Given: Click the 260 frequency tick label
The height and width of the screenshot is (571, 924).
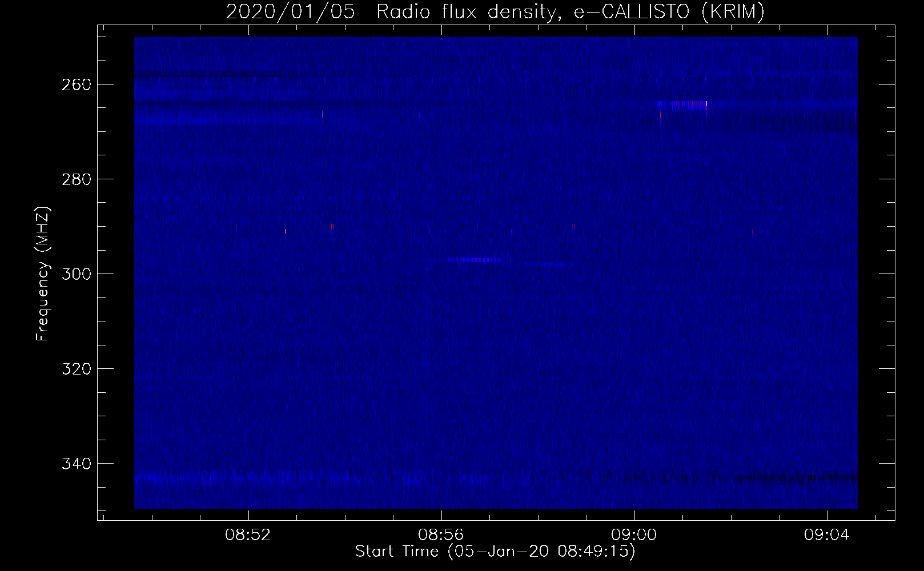Looking at the screenshot, I should tap(76, 85).
